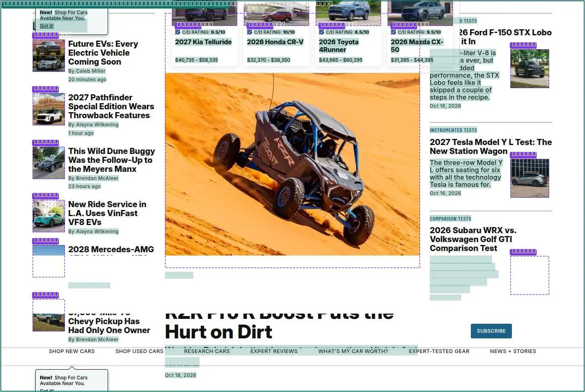Click the C/D Rating 10/10 text

274,32
